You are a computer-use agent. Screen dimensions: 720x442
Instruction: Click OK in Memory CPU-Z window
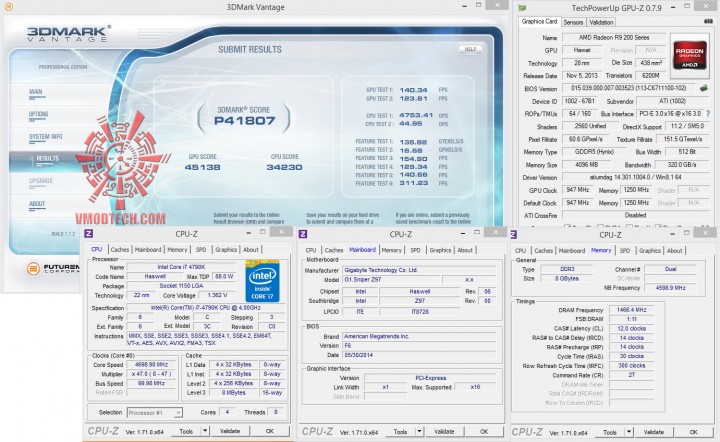pos(693,432)
